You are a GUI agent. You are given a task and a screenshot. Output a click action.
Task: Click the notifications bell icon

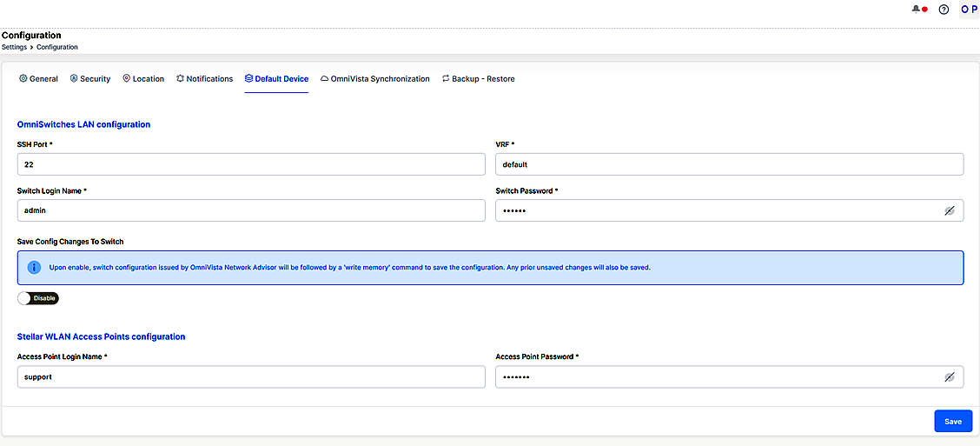[916, 10]
